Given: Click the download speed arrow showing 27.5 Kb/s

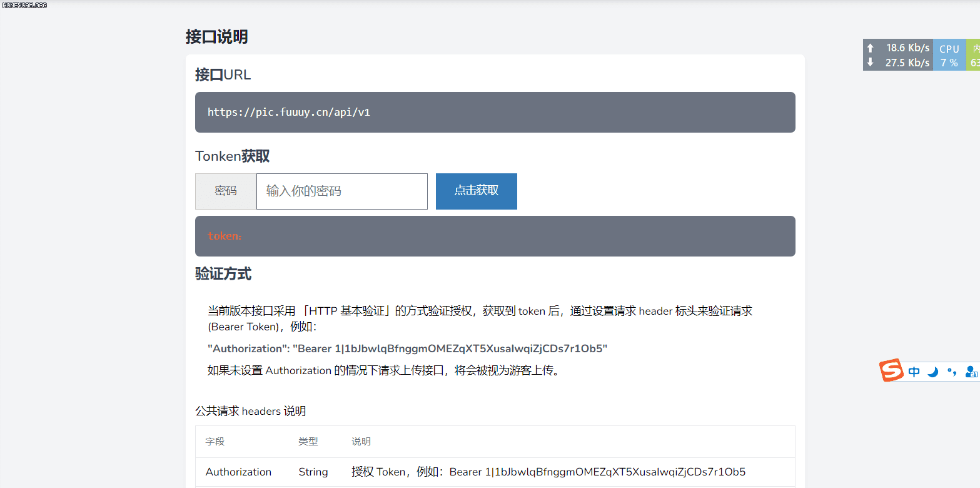Looking at the screenshot, I should coord(870,62).
